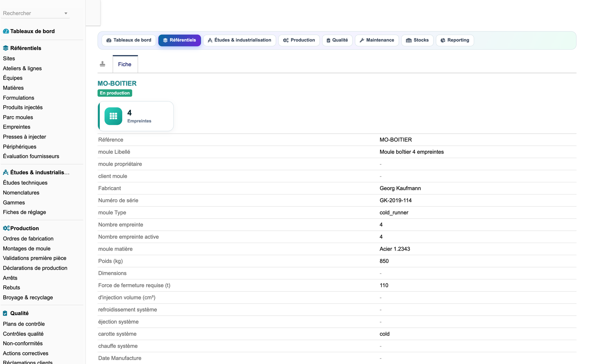Click the gears icon in Production top button

pos(286,40)
